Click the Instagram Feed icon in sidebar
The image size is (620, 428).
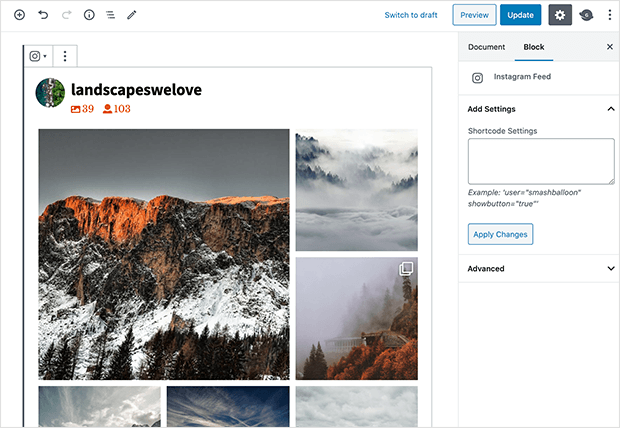coord(477,78)
